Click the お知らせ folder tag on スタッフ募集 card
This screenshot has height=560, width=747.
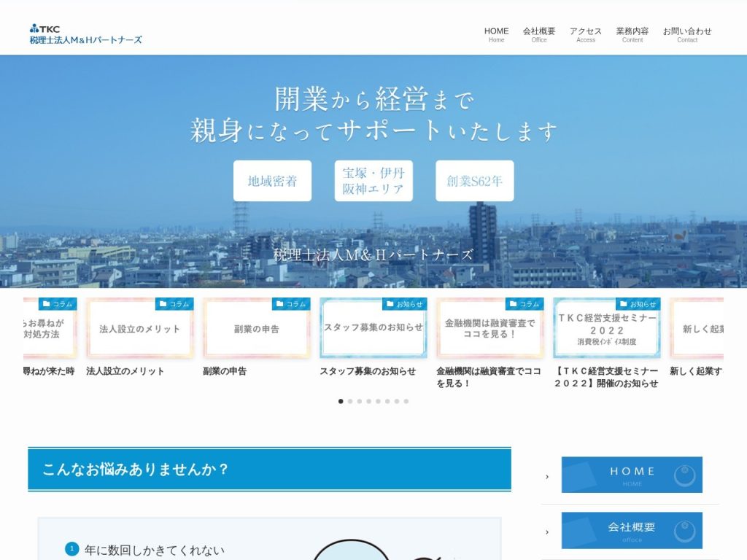404,304
